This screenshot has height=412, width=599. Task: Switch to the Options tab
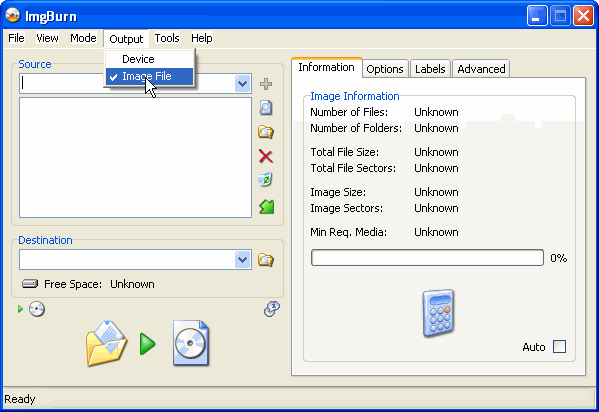pos(385,69)
